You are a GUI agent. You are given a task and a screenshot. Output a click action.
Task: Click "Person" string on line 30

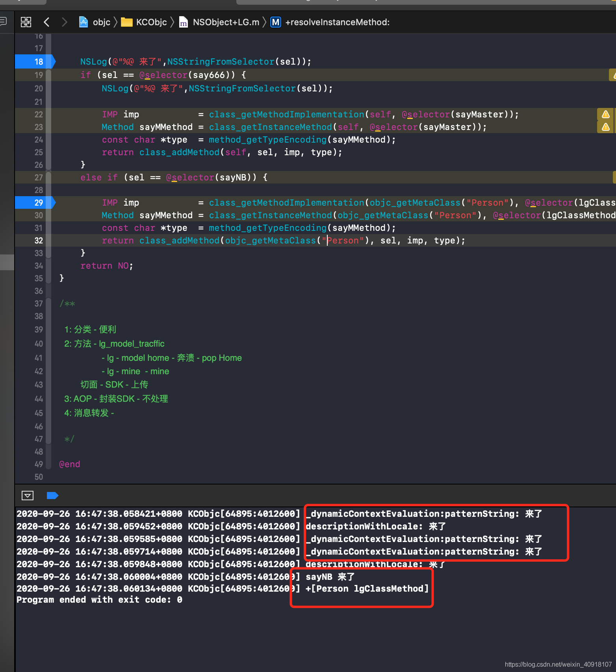(455, 215)
